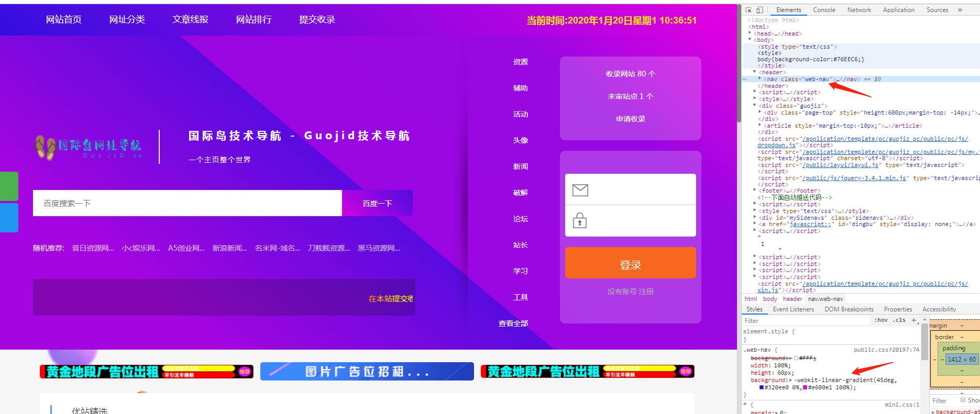Open the 资源 category link
The width and height of the screenshot is (980, 414).
coord(521,62)
